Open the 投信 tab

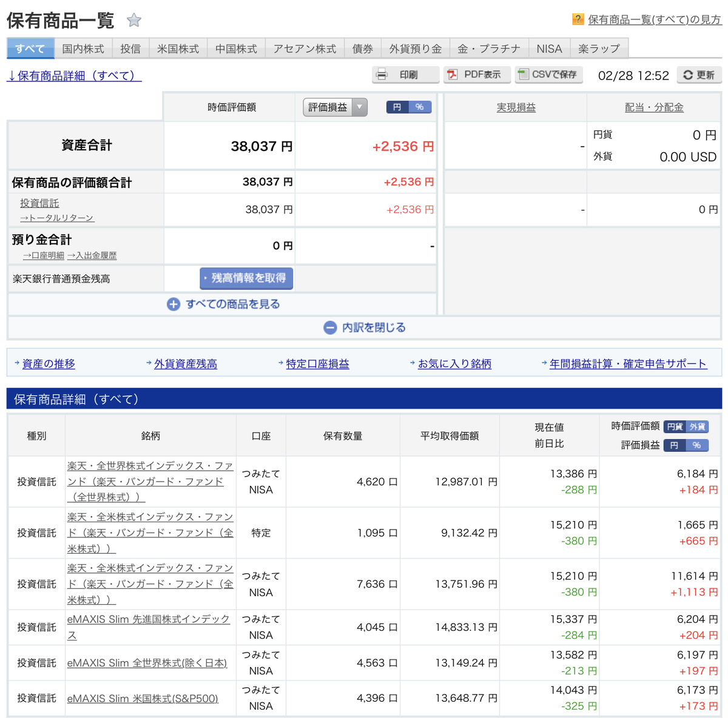[130, 49]
